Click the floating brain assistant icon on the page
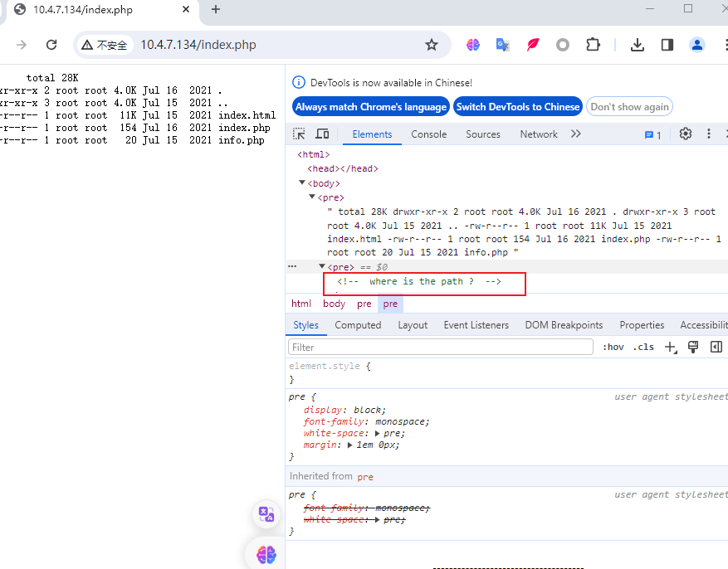This screenshot has height=569, width=728. (266, 554)
